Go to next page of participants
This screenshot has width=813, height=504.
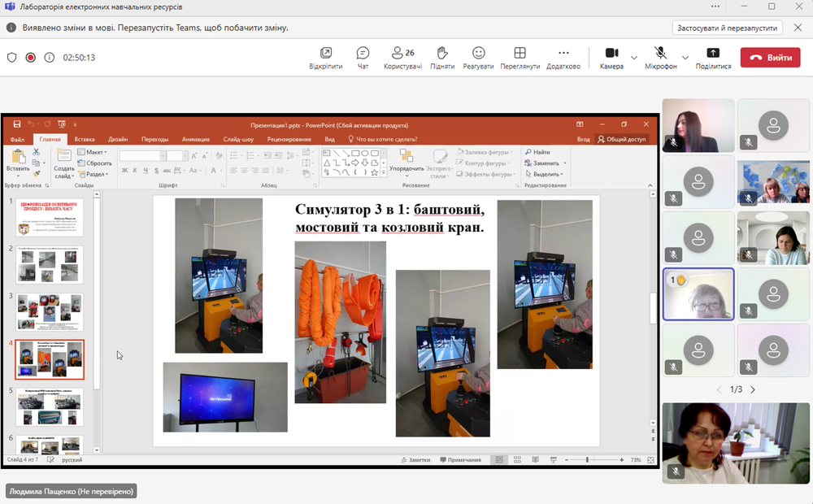(753, 389)
